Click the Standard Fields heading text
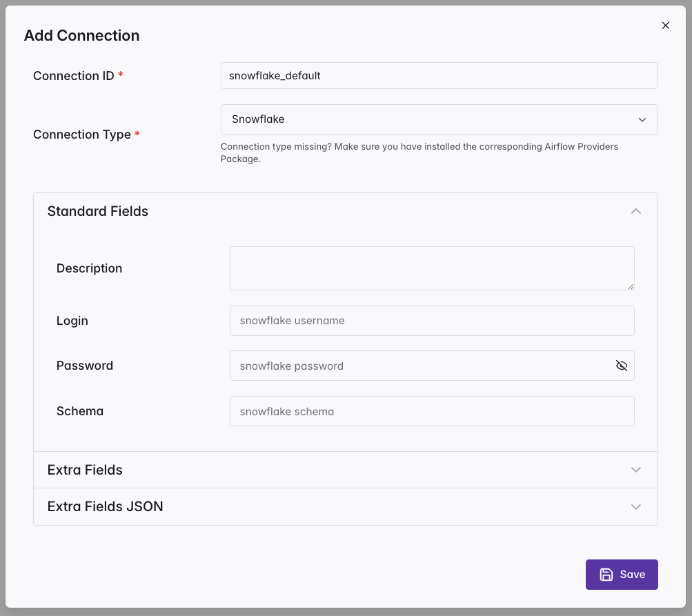The height and width of the screenshot is (616, 692). point(97,211)
